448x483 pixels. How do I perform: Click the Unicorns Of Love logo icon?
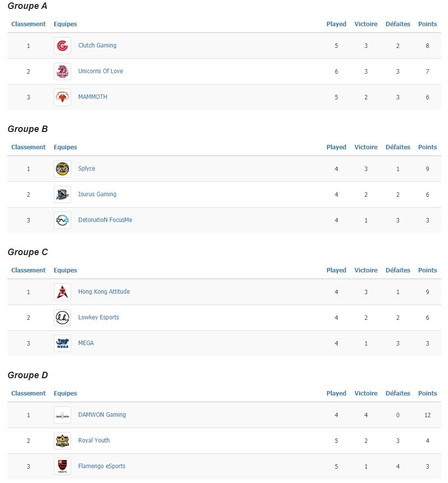[62, 72]
